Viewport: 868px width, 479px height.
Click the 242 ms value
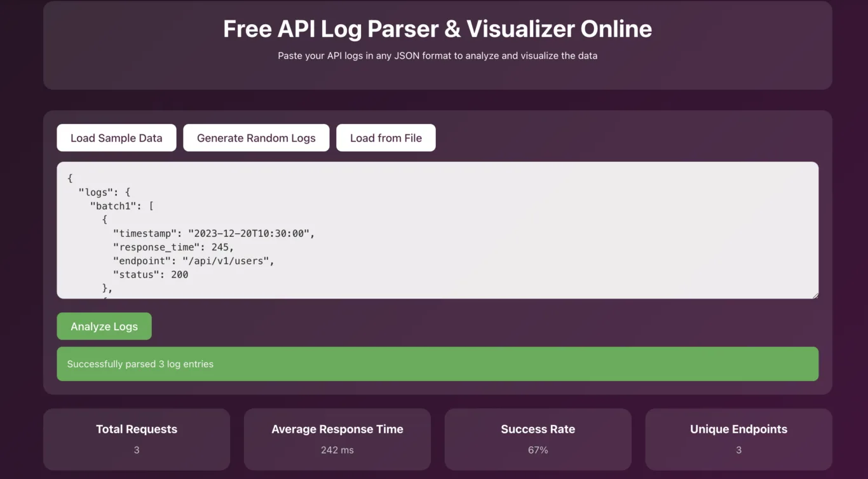(337, 450)
